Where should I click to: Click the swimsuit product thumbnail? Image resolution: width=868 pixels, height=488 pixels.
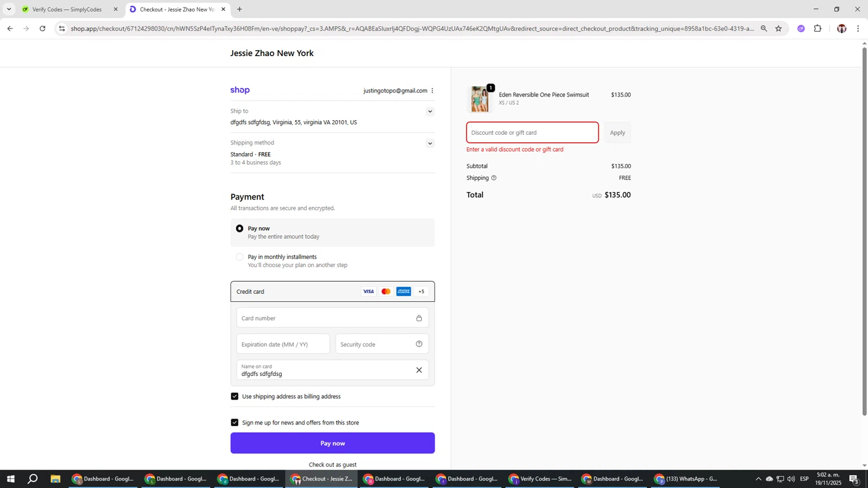tap(480, 99)
